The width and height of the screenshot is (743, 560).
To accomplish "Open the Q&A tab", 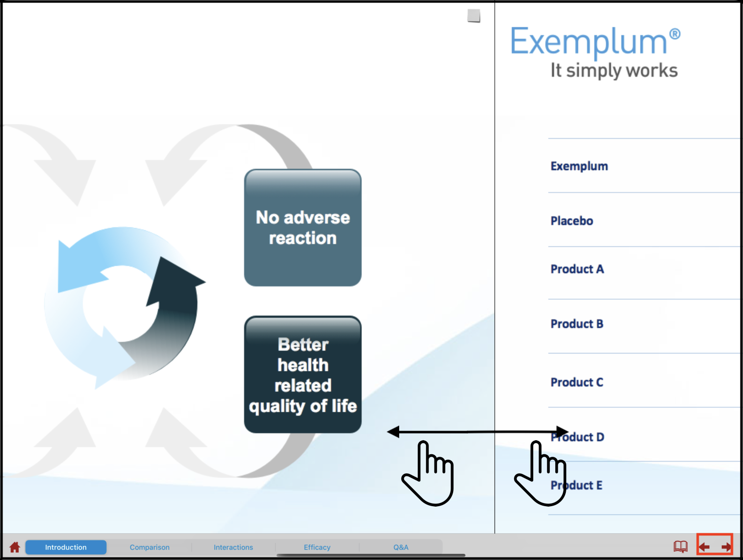I will [401, 547].
